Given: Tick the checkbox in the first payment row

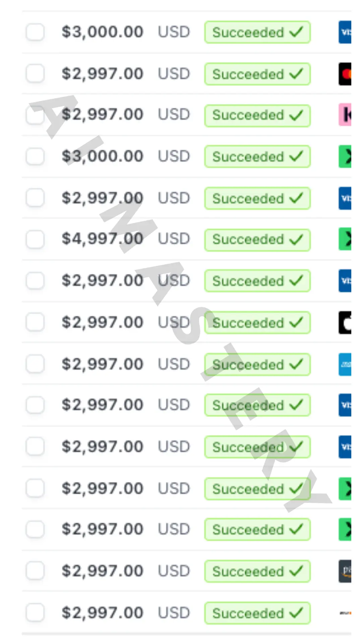Looking at the screenshot, I should click(x=35, y=32).
